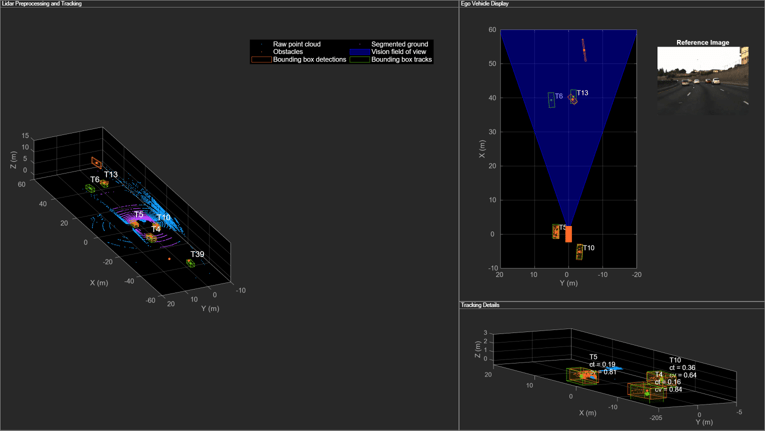Click the orange ego vehicle marker
The image size is (765, 431).
coord(568,234)
